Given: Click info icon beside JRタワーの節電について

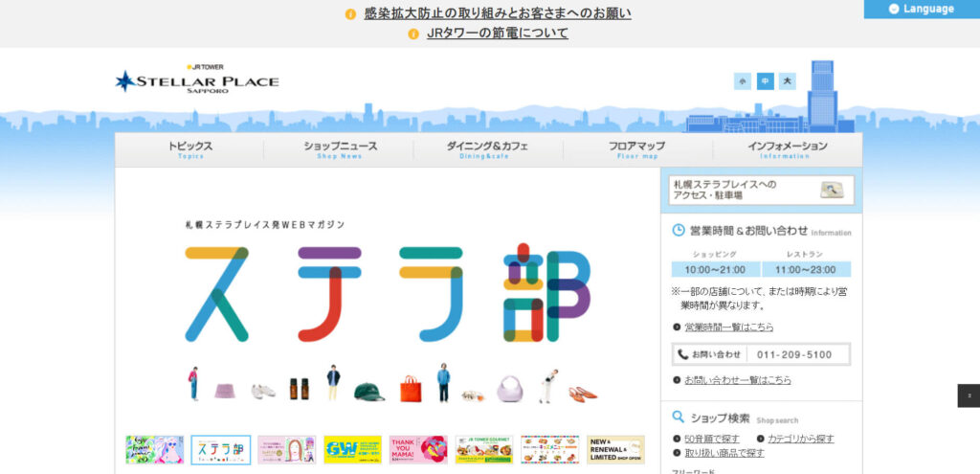Looking at the screenshot, I should 413,34.
